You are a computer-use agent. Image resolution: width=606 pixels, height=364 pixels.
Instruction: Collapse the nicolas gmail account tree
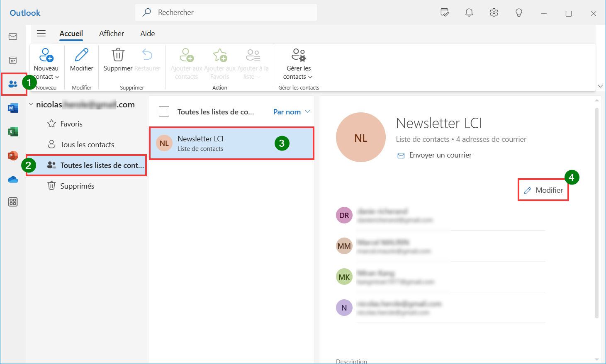31,104
